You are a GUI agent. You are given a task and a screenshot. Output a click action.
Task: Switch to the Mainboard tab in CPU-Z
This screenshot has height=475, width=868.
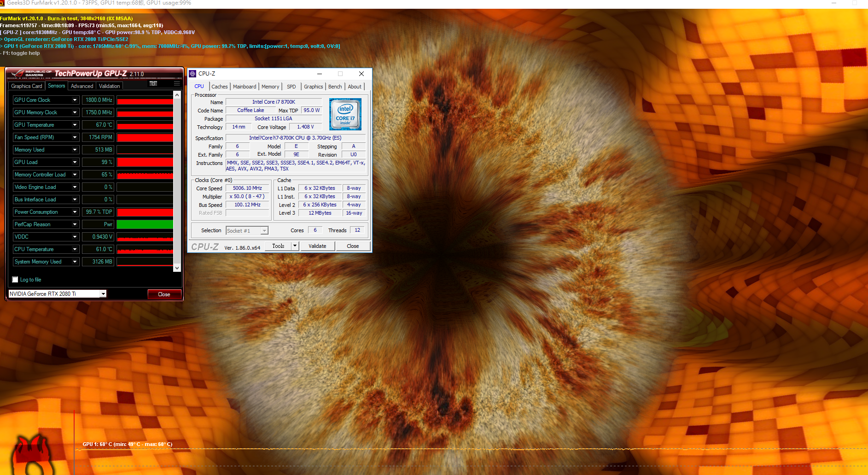[245, 87]
